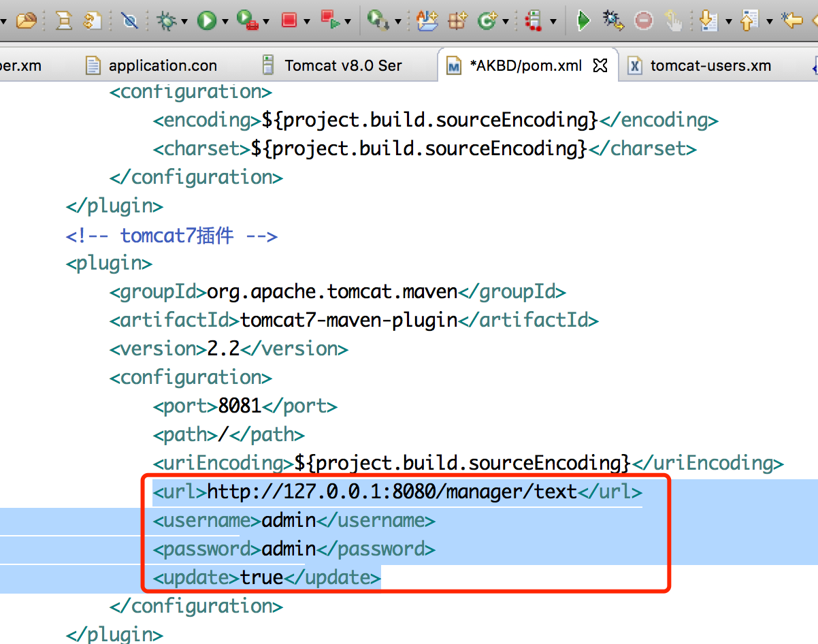Open the Run configurations dropdown arrow
Screen dimensions: 818x644
tap(226, 22)
